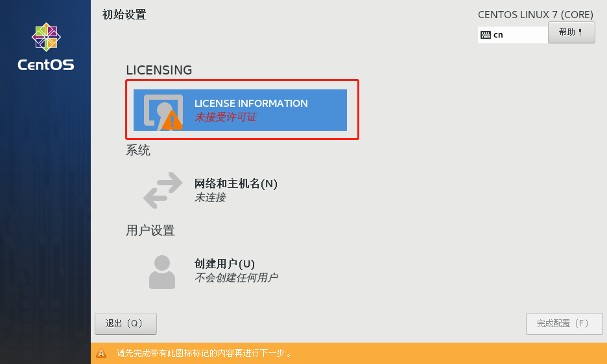Image resolution: width=607 pixels, height=364 pixels.
Task: Click the network arrows icon
Action: click(163, 190)
